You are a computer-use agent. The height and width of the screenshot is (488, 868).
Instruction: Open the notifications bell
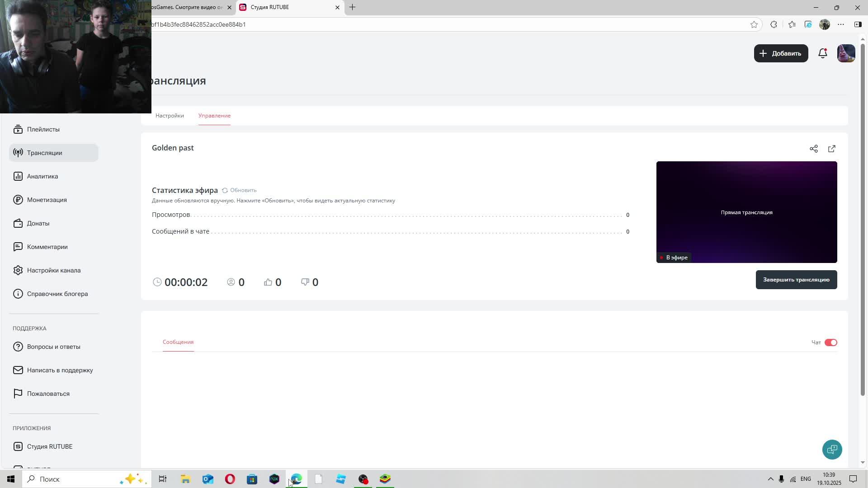pyautogui.click(x=823, y=53)
